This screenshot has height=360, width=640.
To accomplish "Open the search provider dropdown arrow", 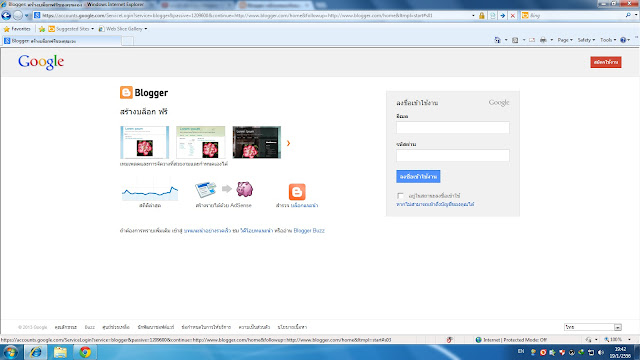I will 636,15.
